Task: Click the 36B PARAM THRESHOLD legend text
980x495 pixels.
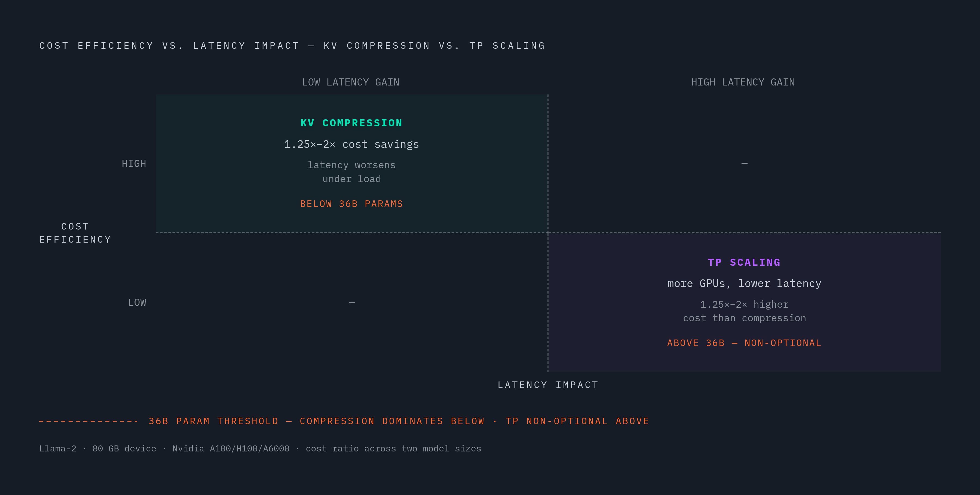Action: click(399, 421)
